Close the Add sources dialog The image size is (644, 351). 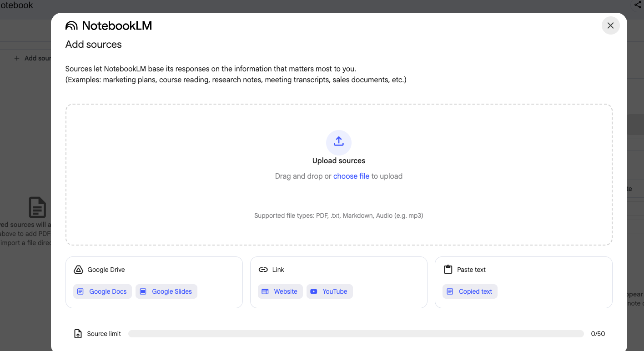tap(610, 25)
